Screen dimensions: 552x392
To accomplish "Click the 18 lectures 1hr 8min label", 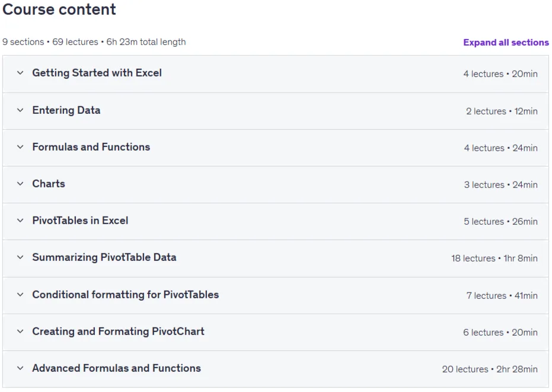I will click(x=494, y=258).
